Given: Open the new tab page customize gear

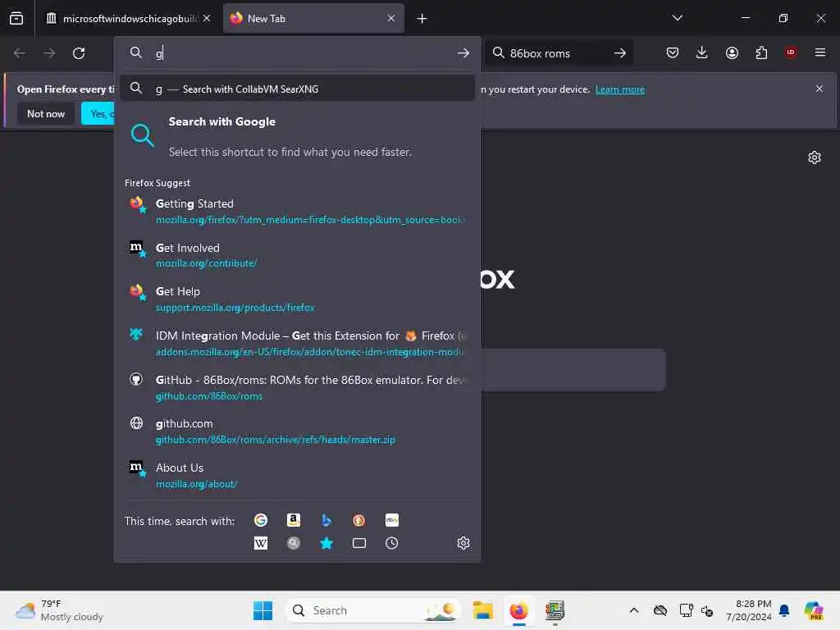Looking at the screenshot, I should [x=815, y=157].
